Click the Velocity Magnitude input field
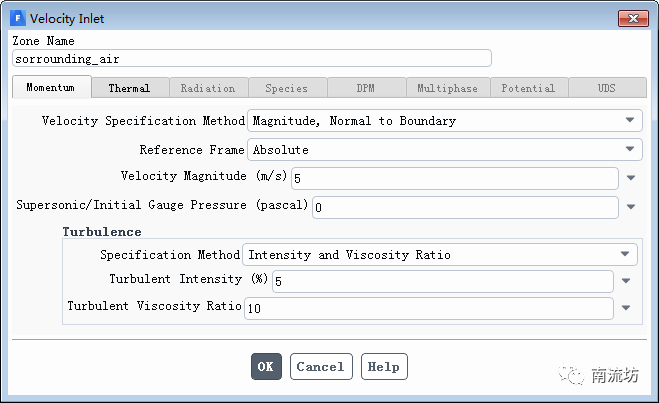 454,178
